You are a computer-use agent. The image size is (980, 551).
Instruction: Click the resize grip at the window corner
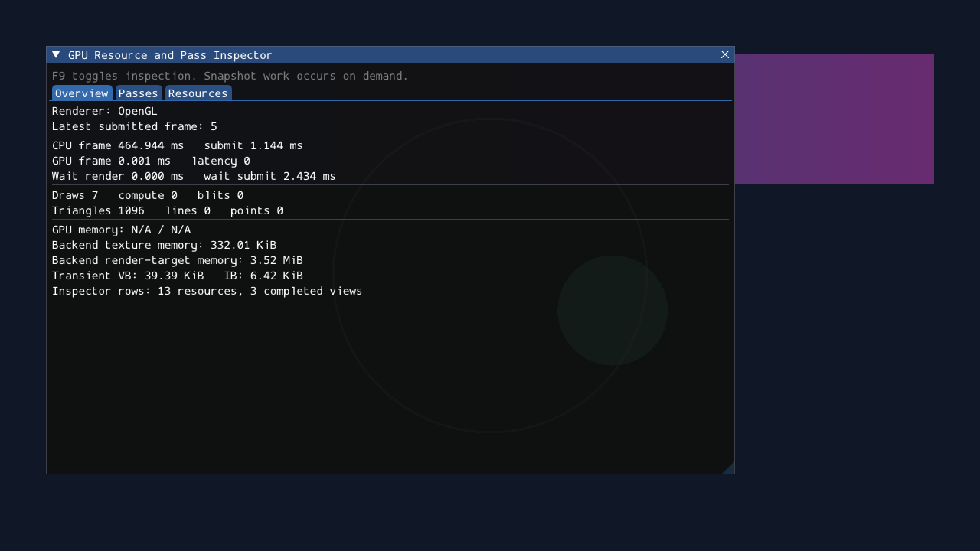(x=728, y=468)
